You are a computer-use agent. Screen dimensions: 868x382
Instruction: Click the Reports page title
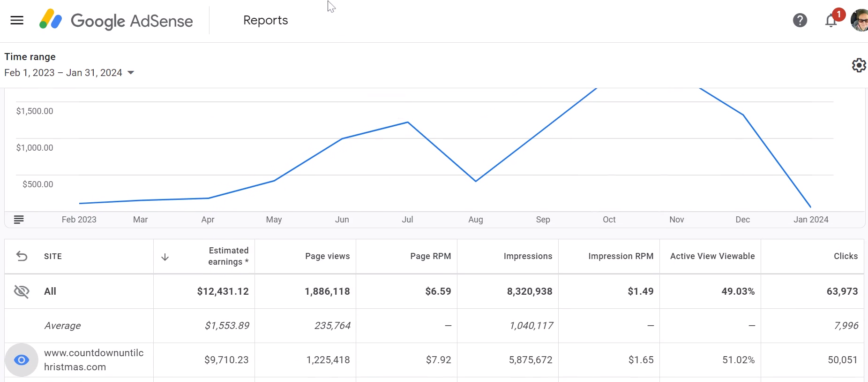265,20
